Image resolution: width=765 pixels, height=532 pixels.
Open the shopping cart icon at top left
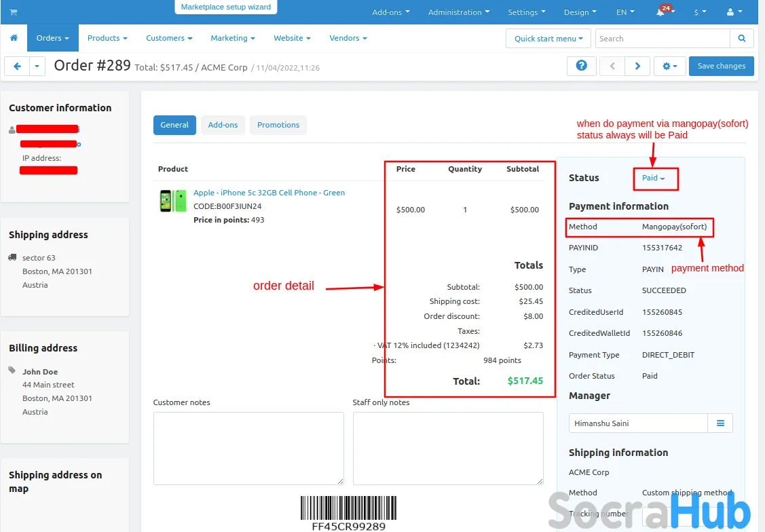tap(14, 12)
